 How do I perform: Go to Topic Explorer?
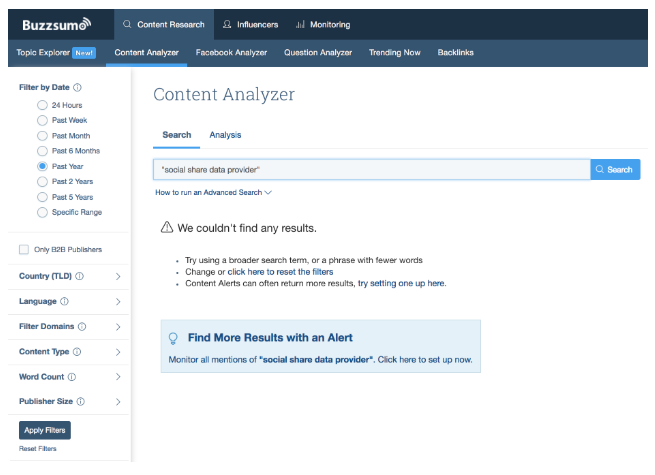(x=43, y=53)
